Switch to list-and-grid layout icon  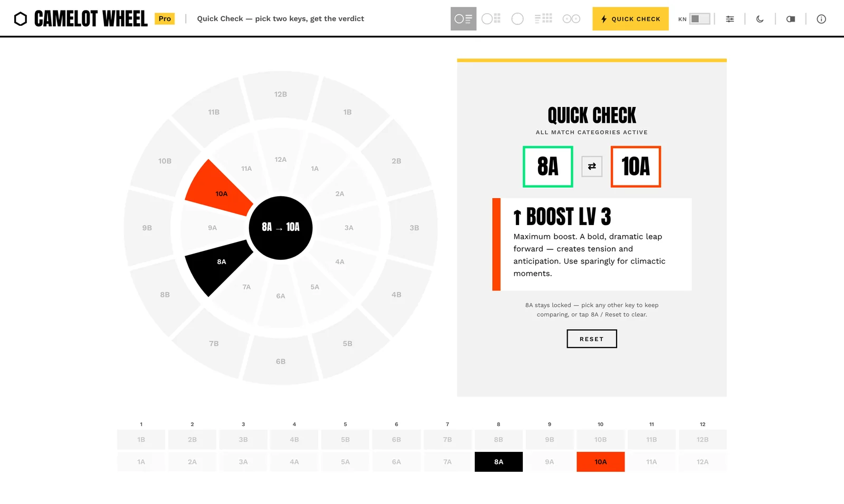click(543, 19)
